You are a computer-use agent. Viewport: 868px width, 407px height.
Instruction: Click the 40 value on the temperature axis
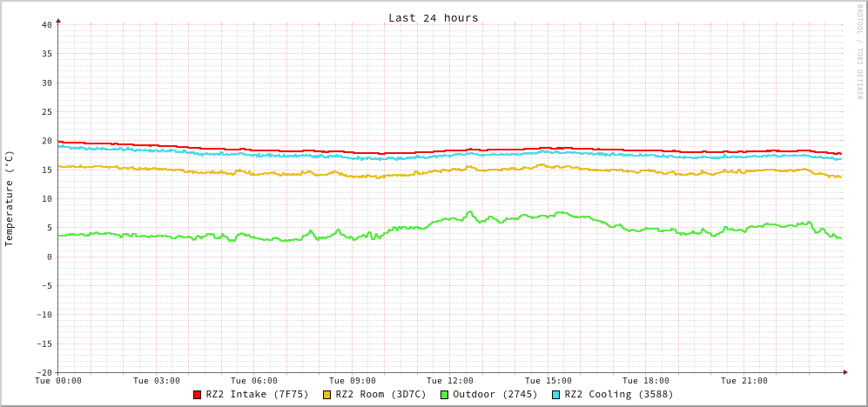tap(46, 24)
